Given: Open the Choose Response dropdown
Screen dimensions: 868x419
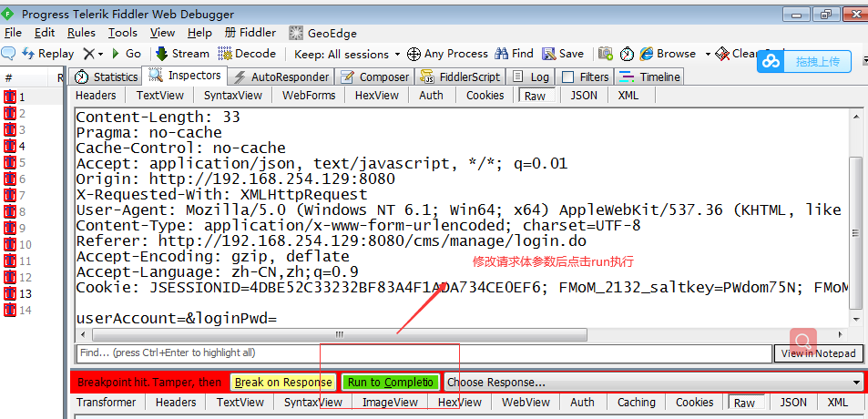Looking at the screenshot, I should 654,382.
